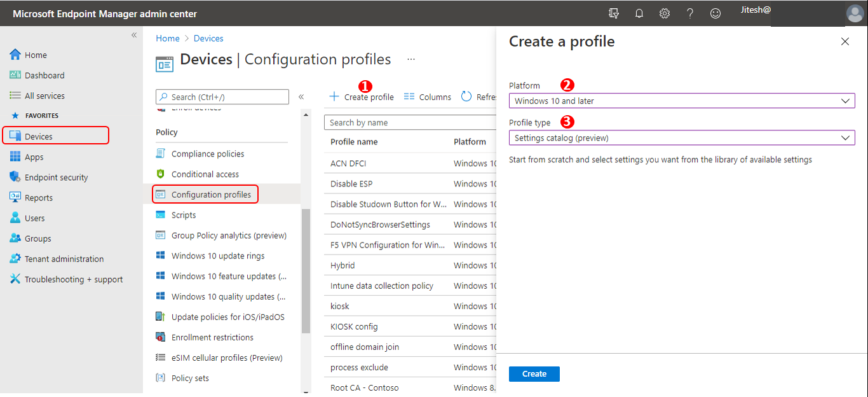Click Create profile in toolbar

click(x=362, y=97)
